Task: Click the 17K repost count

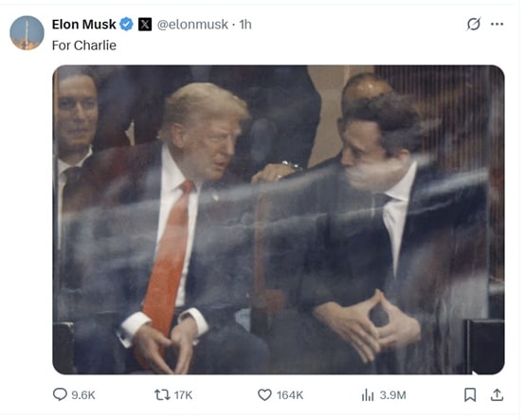Action: [183, 395]
